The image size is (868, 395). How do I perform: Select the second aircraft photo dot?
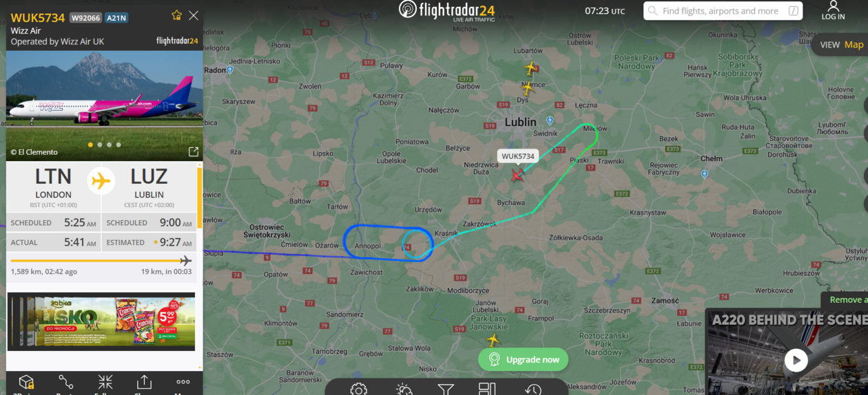[x=100, y=145]
